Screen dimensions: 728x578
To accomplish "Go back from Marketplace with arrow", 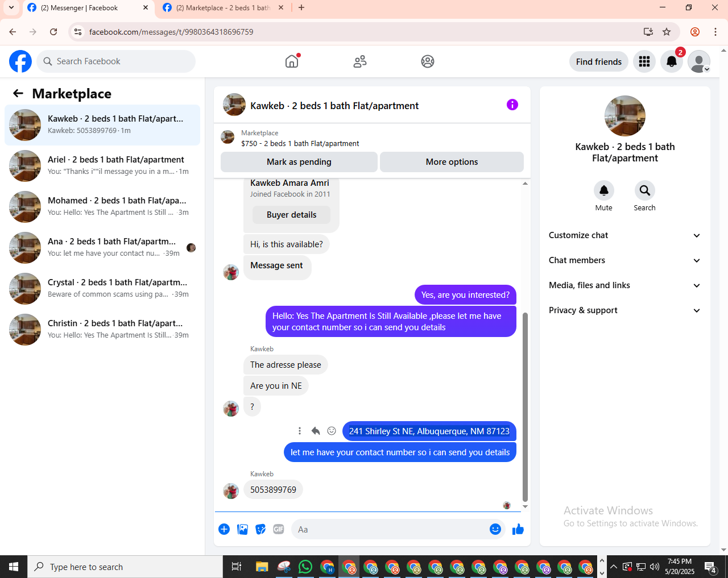I will pos(18,93).
